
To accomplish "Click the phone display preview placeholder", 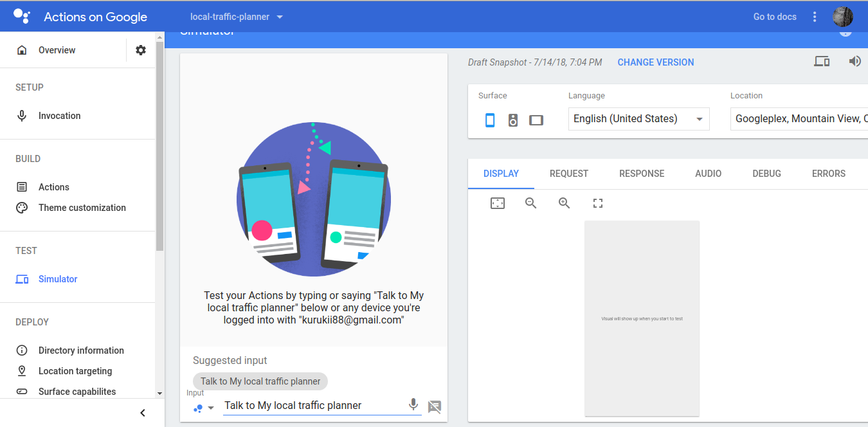I will pos(642,318).
